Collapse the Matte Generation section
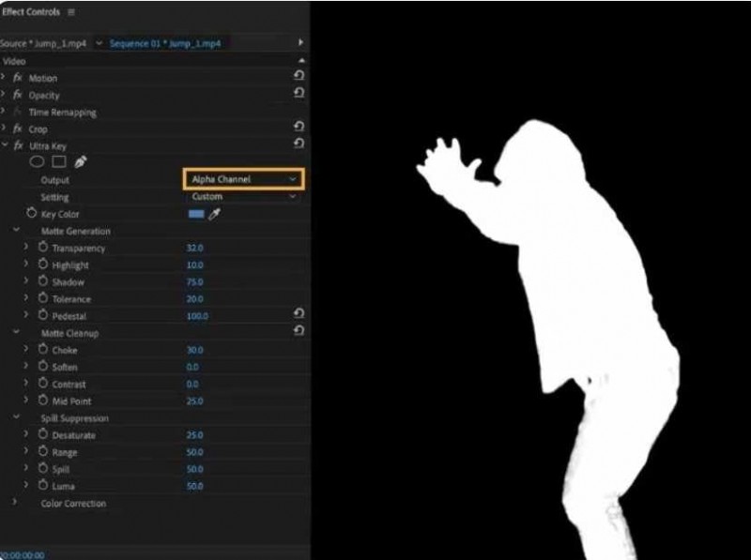This screenshot has width=751, height=560. point(18,231)
